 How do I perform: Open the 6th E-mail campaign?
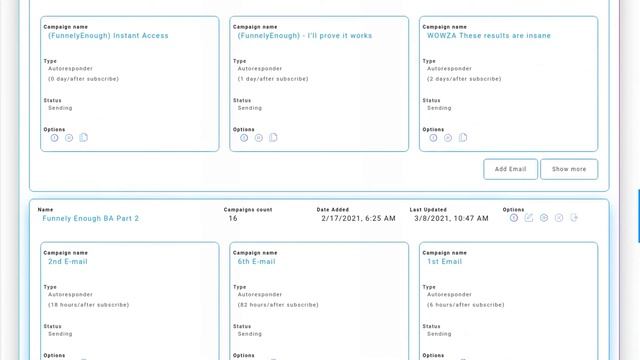click(x=257, y=262)
